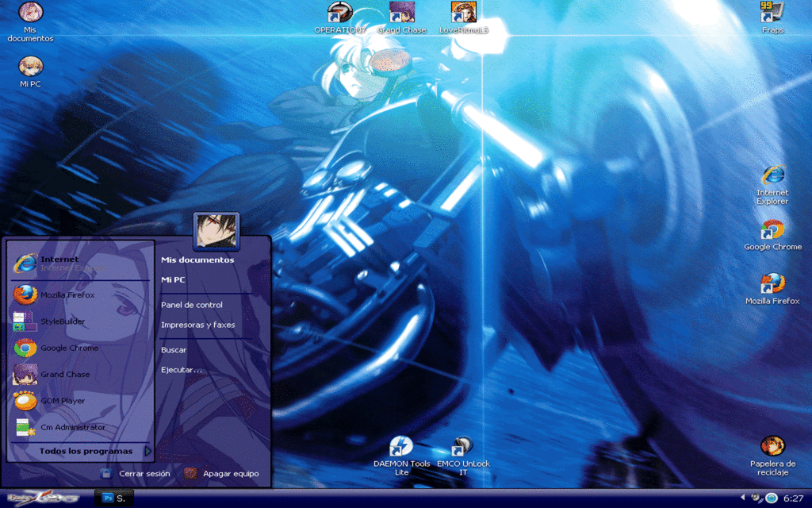Click Google Chrome icon in Start menu

25,348
